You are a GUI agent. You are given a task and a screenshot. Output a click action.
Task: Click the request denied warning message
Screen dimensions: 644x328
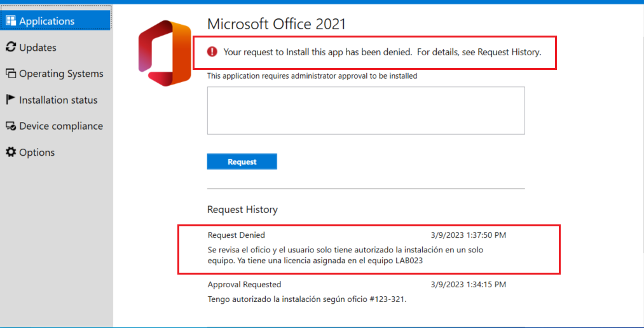coord(382,52)
